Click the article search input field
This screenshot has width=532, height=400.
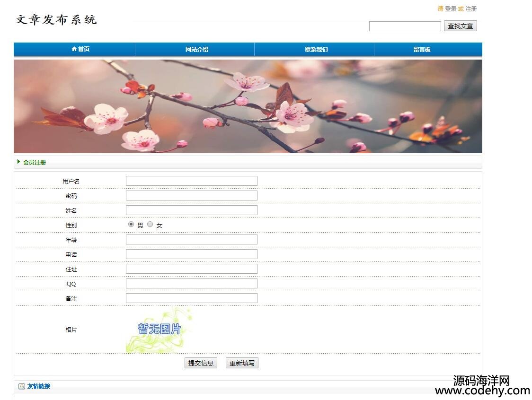click(405, 26)
